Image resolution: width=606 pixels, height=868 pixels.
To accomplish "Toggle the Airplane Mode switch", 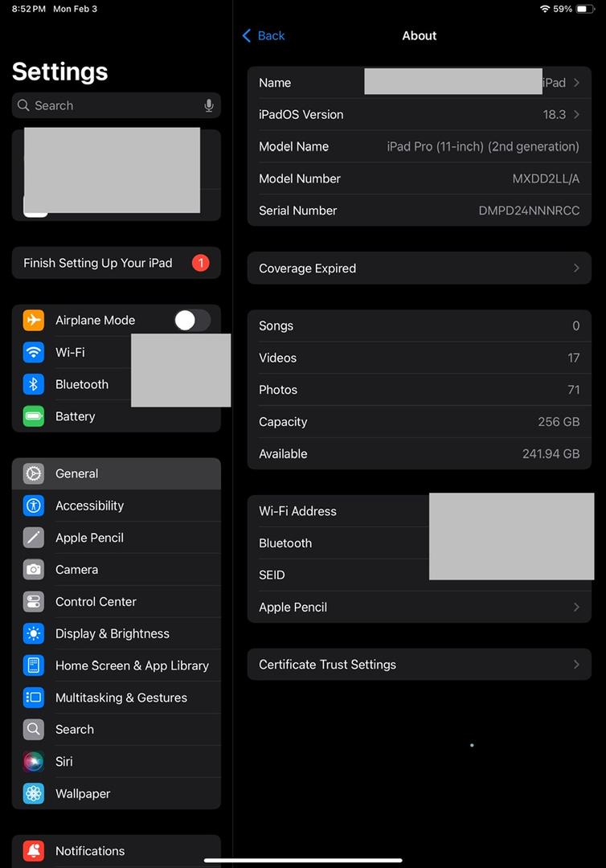I will [192, 320].
